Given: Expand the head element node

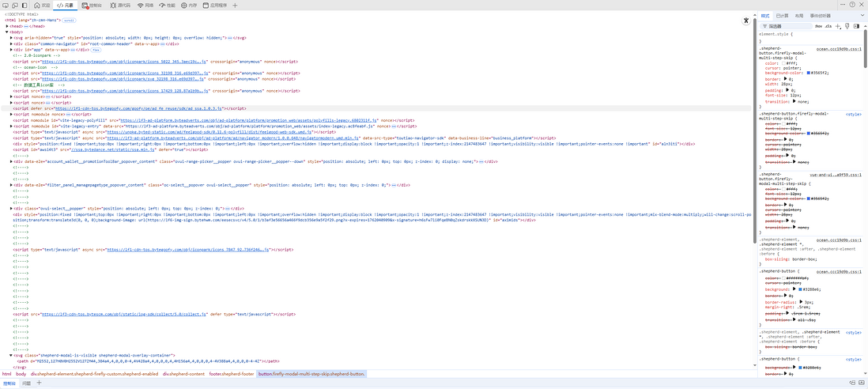Looking at the screenshot, I should pos(7,26).
